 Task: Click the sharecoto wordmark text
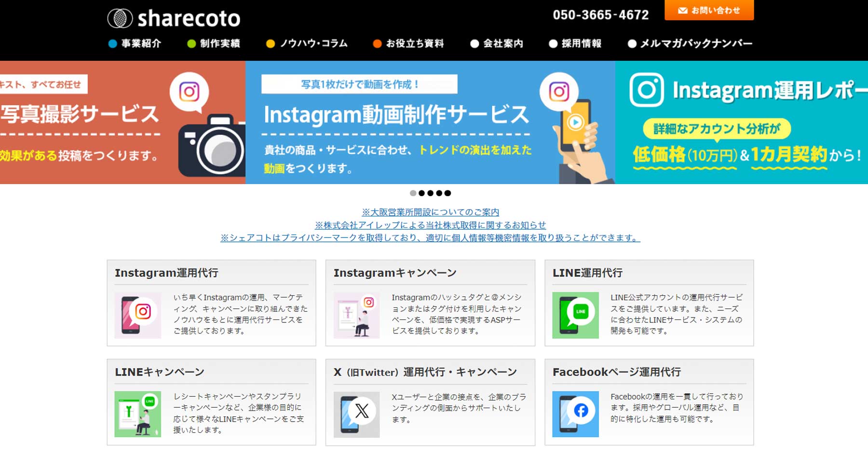[189, 19]
